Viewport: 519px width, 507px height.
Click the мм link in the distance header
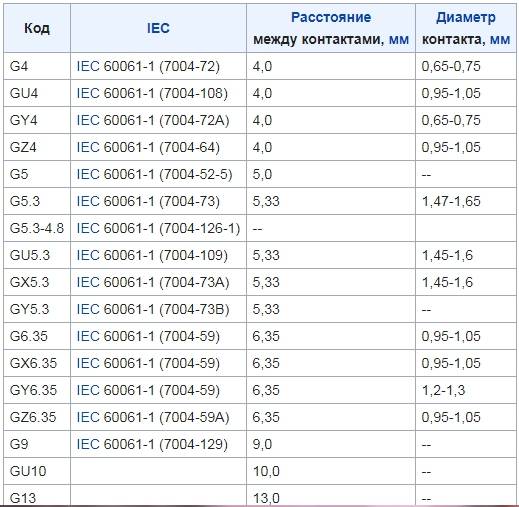[x=399, y=40]
